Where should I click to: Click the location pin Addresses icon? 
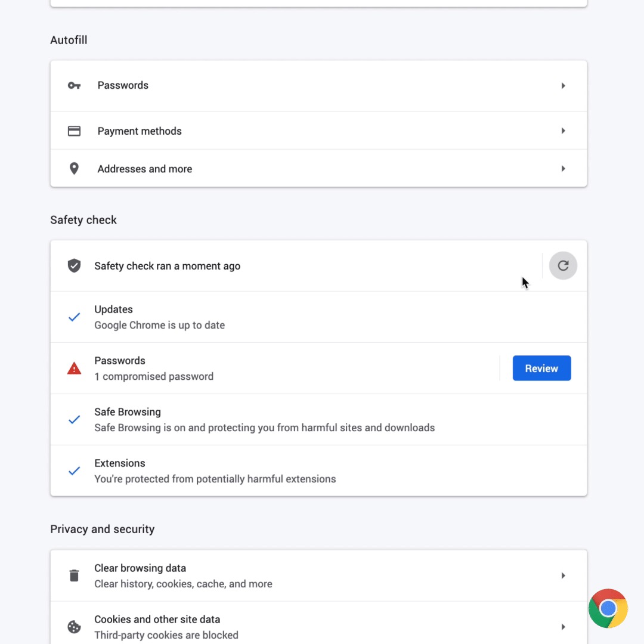[74, 169]
